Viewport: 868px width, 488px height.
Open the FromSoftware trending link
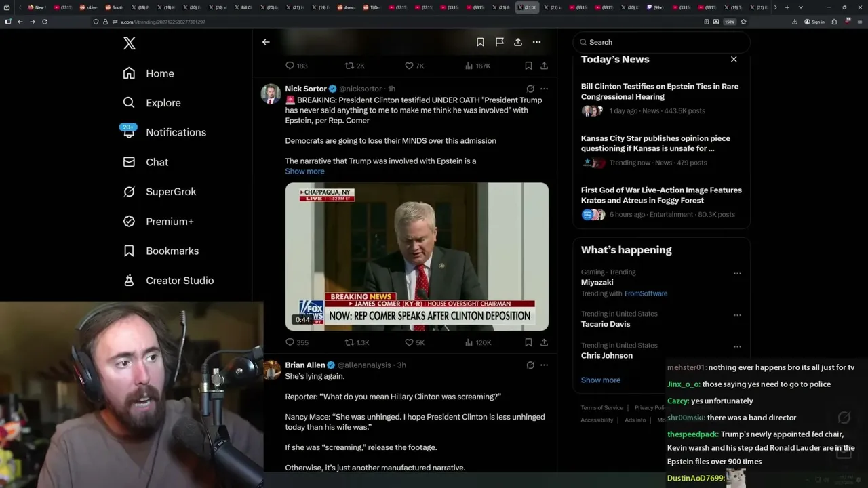(x=646, y=293)
